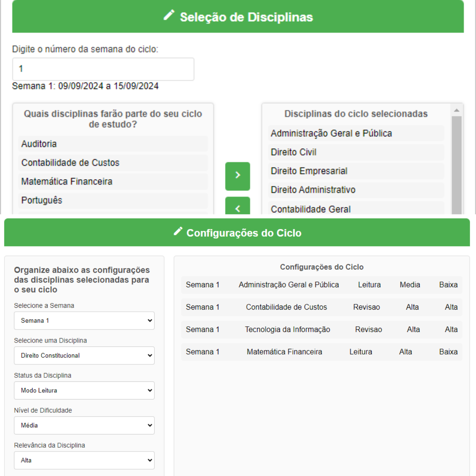Expand the Status da Disciplina dropdown

tap(84, 390)
